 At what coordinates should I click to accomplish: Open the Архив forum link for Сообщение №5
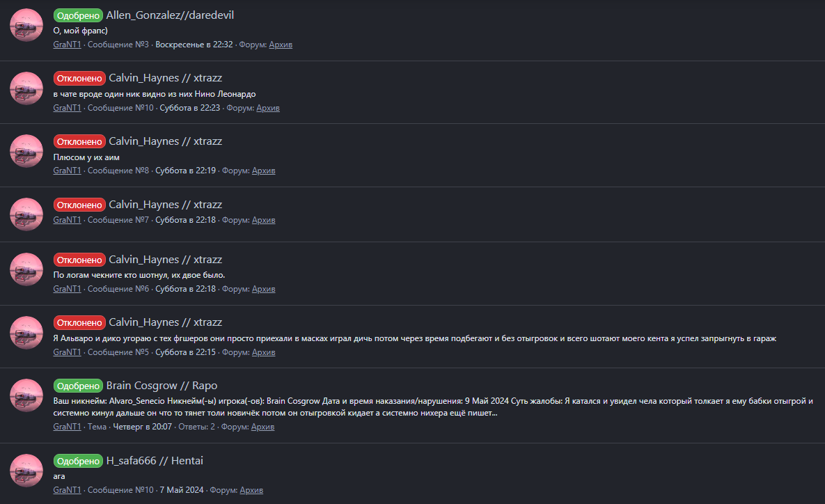pyautogui.click(x=263, y=352)
